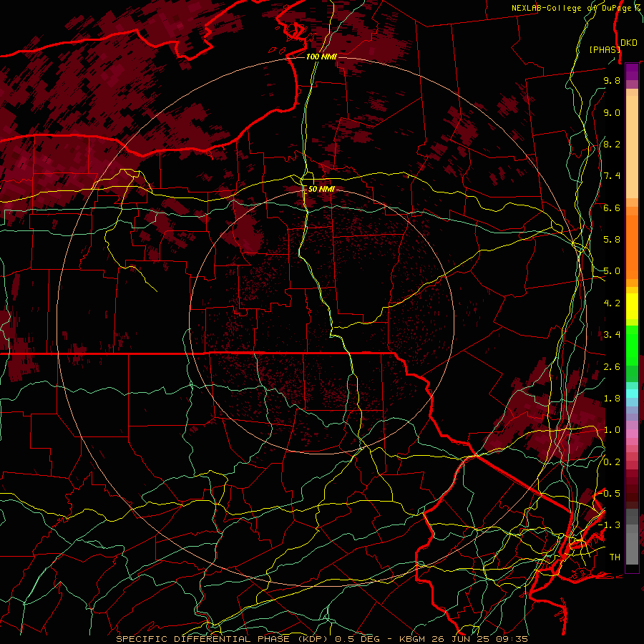Click the 1.8 value on the color scale

(x=612, y=399)
